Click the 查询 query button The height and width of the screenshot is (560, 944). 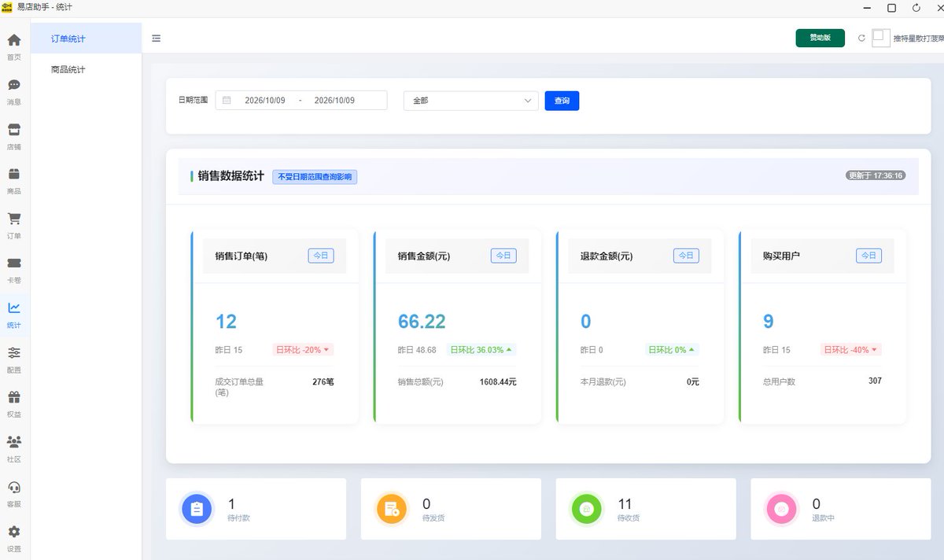[562, 101]
